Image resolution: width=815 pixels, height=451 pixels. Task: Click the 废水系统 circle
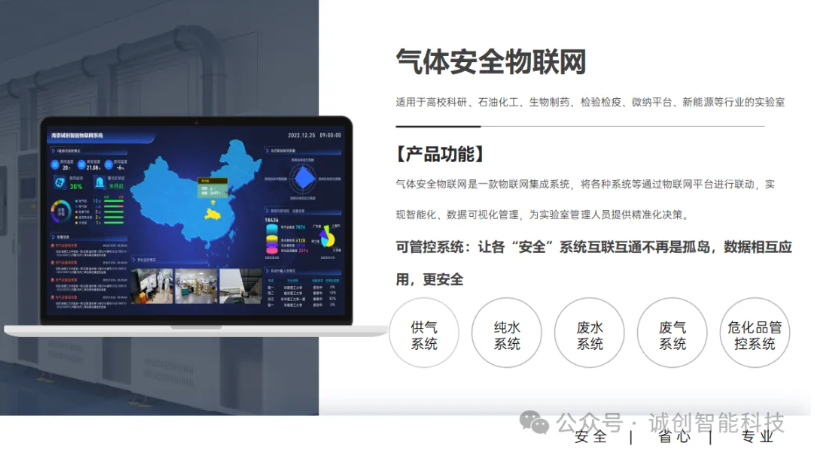590,333
